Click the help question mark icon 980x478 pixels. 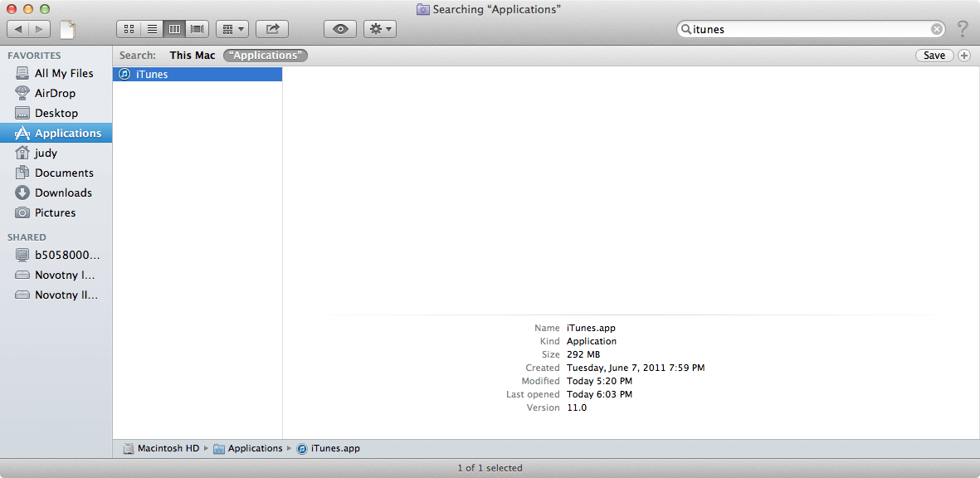[x=963, y=29]
